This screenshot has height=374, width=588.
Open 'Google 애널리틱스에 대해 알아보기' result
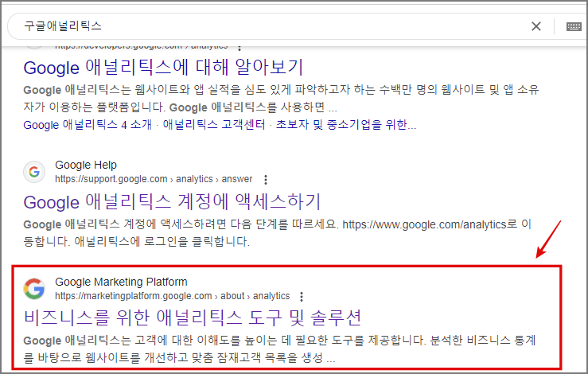[163, 68]
